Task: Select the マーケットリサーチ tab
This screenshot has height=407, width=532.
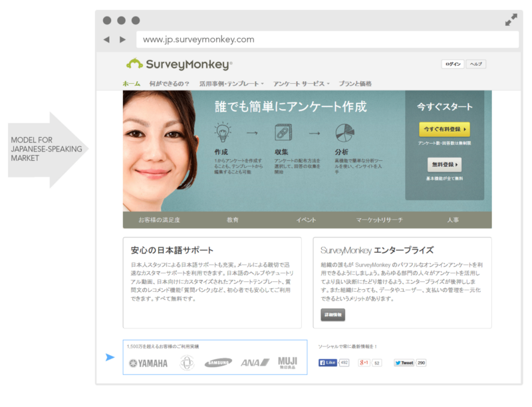Action: coord(379,219)
